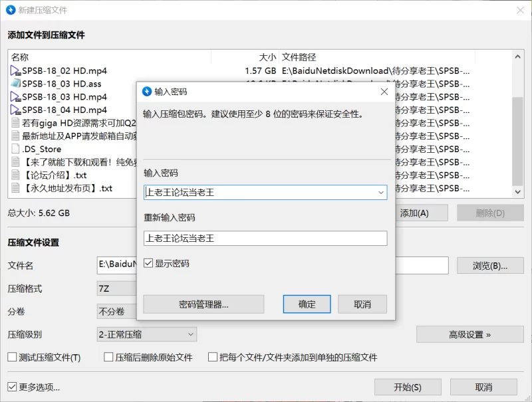The width and height of the screenshot is (532, 402).
Task: Open the 压缩格式 dropdown showing 7Z
Action: pyautogui.click(x=117, y=288)
